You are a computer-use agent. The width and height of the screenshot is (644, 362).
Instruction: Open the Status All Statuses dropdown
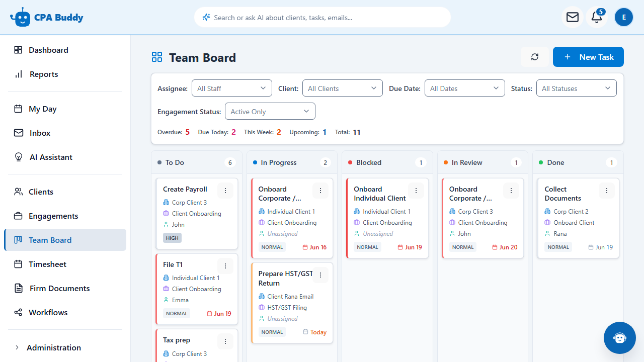coord(577,88)
